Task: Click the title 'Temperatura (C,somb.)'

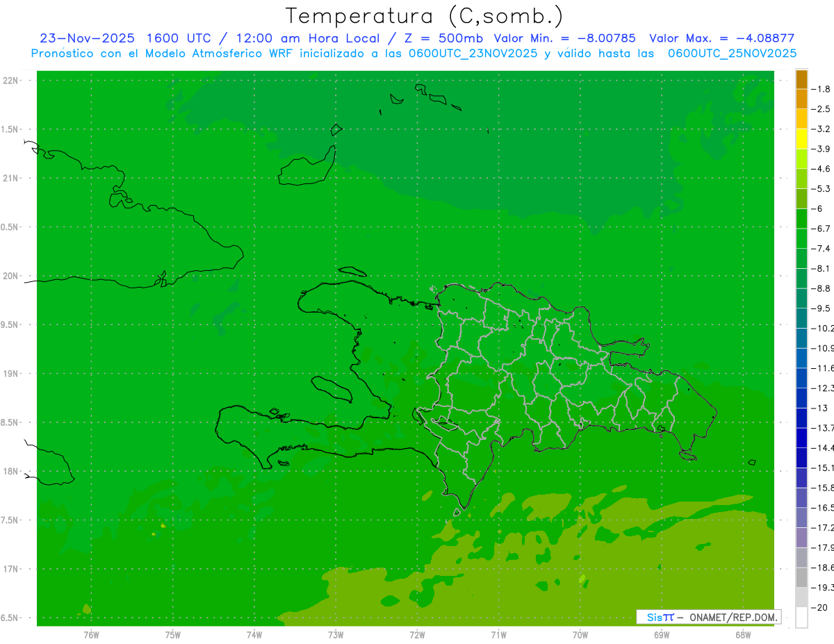Action: pyautogui.click(x=425, y=16)
